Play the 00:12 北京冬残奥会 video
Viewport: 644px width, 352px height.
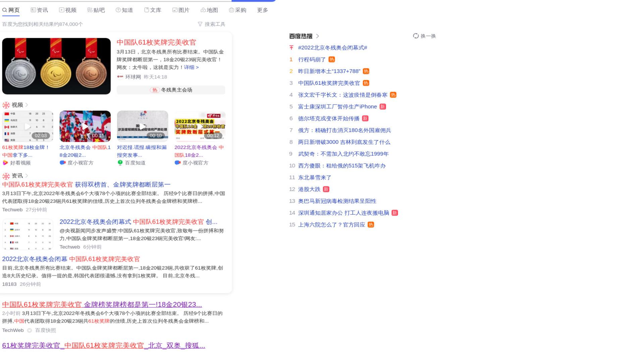pyautogui.click(x=200, y=126)
